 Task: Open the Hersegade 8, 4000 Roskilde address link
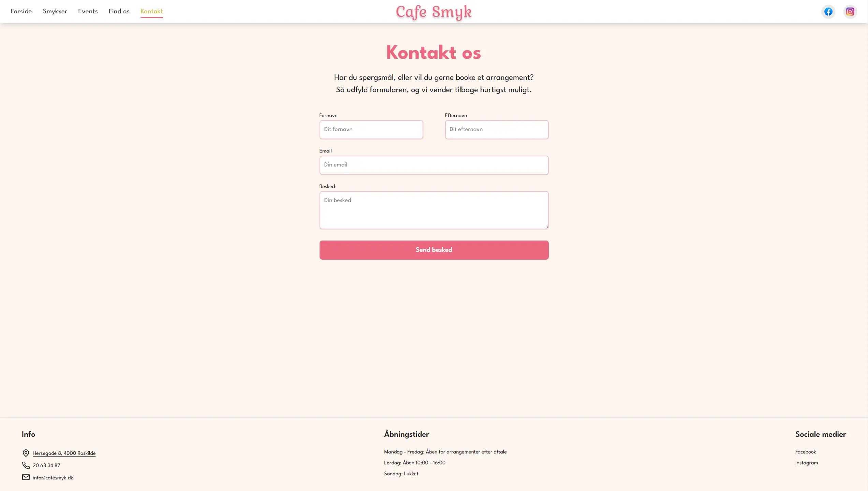pyautogui.click(x=64, y=453)
